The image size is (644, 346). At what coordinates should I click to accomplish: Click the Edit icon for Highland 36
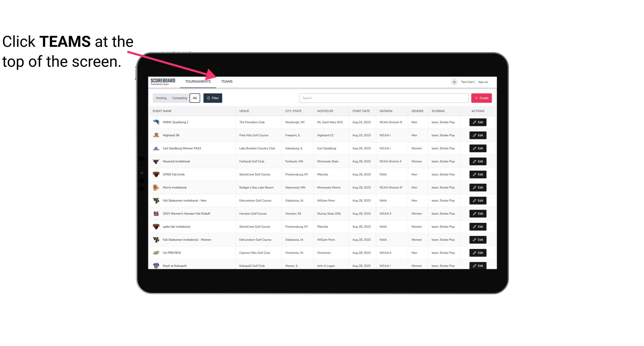click(478, 135)
